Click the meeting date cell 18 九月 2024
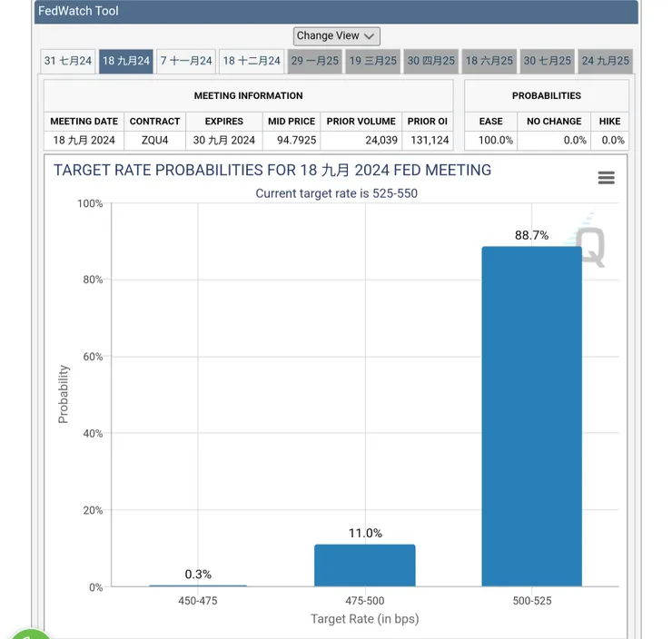 pyautogui.click(x=84, y=140)
